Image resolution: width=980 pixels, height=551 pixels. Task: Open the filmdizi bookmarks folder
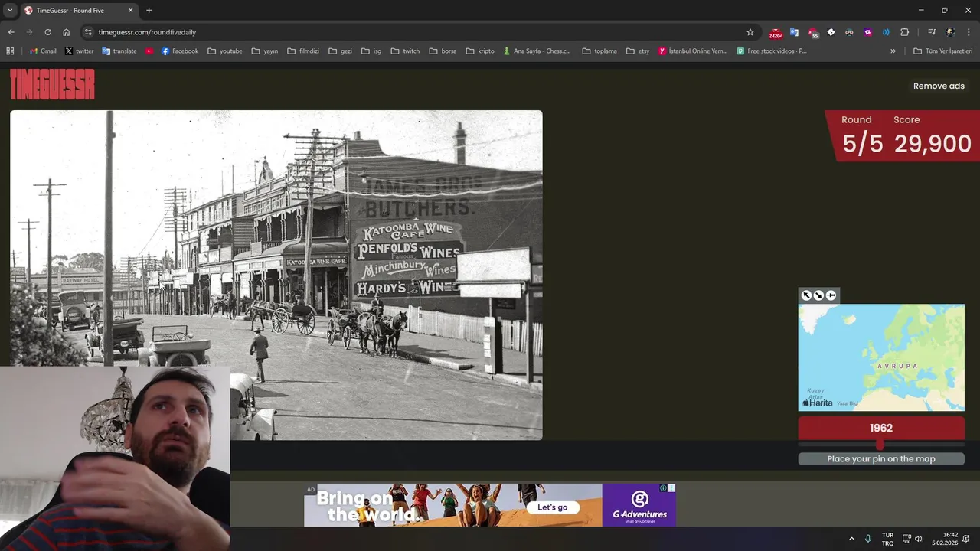click(x=303, y=51)
